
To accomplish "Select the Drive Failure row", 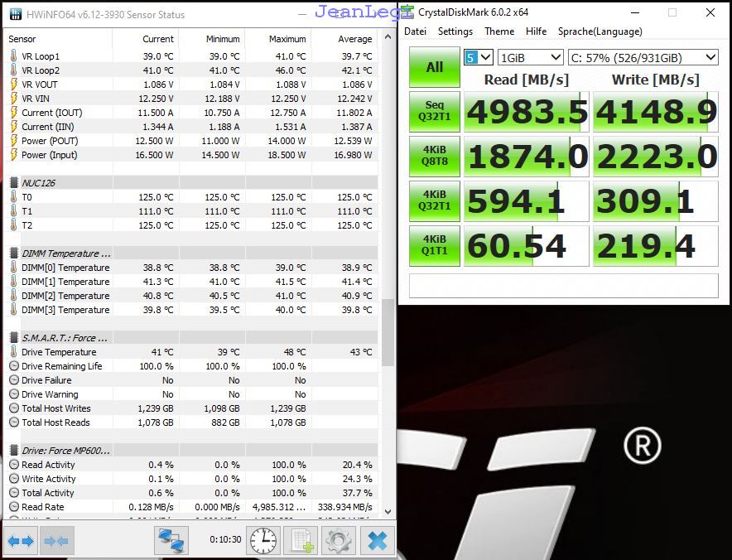I will (192, 380).
